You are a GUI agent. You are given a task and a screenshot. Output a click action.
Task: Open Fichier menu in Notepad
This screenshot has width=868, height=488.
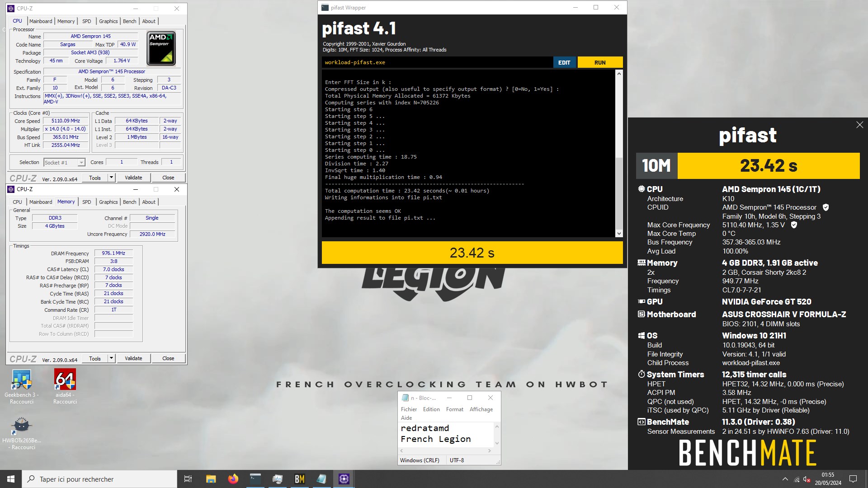point(409,409)
